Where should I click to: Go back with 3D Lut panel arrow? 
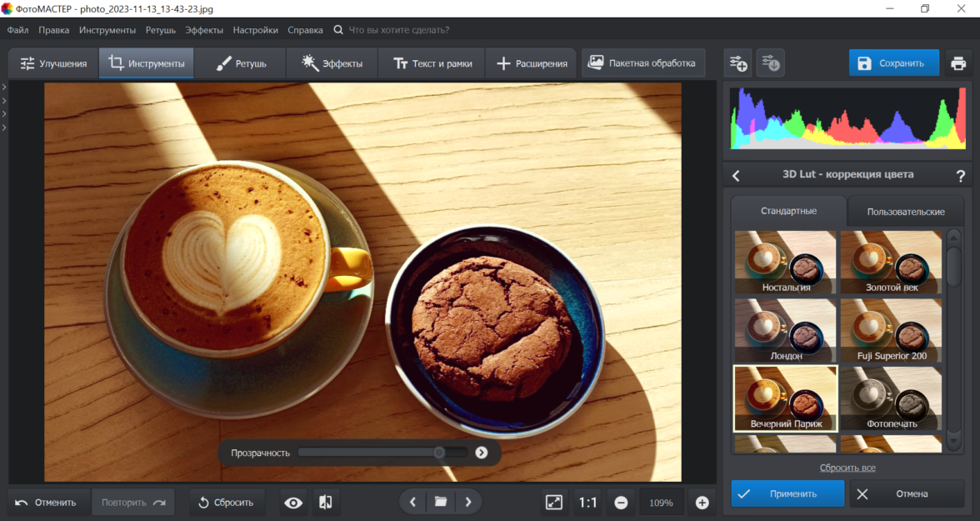pos(736,175)
